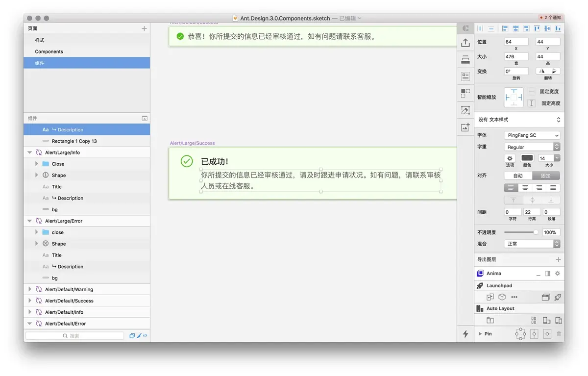The height and width of the screenshot is (376, 588).
Task: Add a new page with plus button
Action: coord(144,28)
